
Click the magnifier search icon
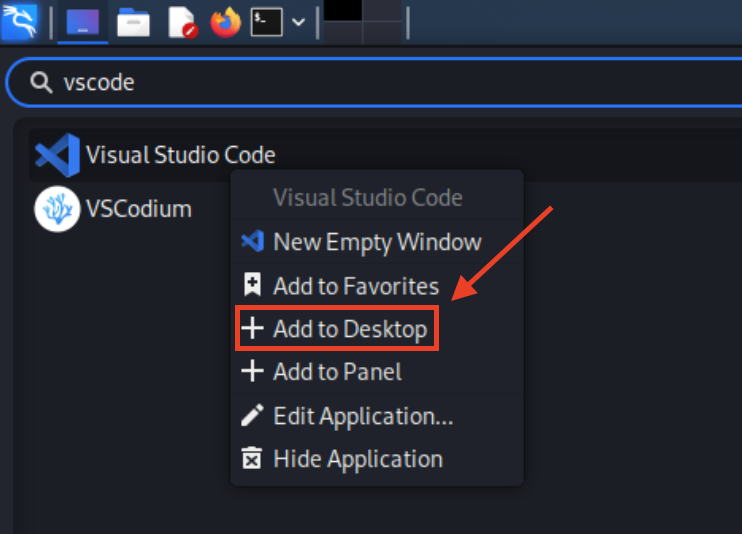click(x=41, y=82)
